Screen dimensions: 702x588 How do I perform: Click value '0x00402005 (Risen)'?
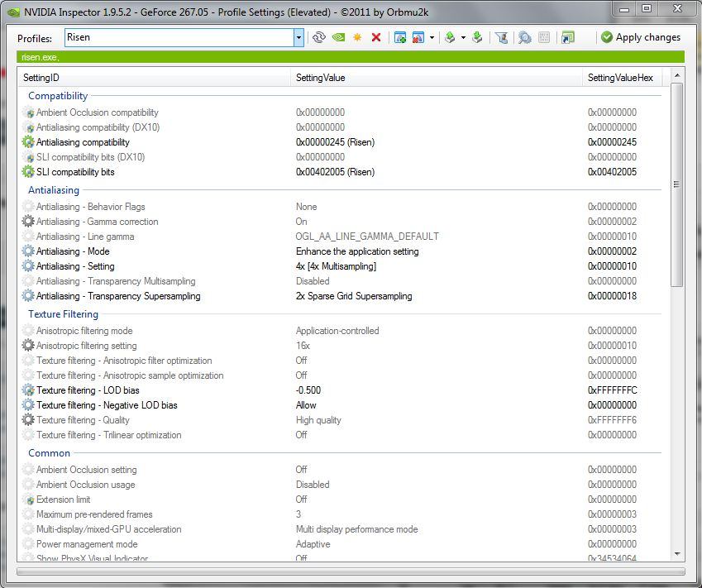click(335, 172)
